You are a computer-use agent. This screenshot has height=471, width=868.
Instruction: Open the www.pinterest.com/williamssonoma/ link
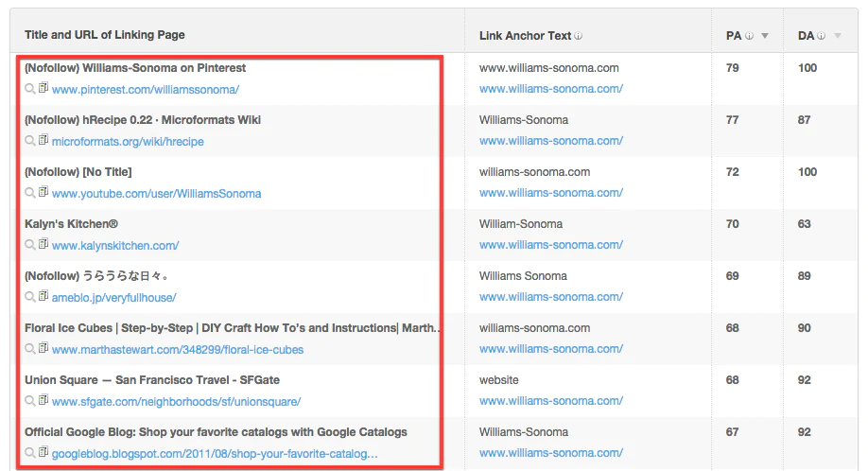(x=146, y=90)
